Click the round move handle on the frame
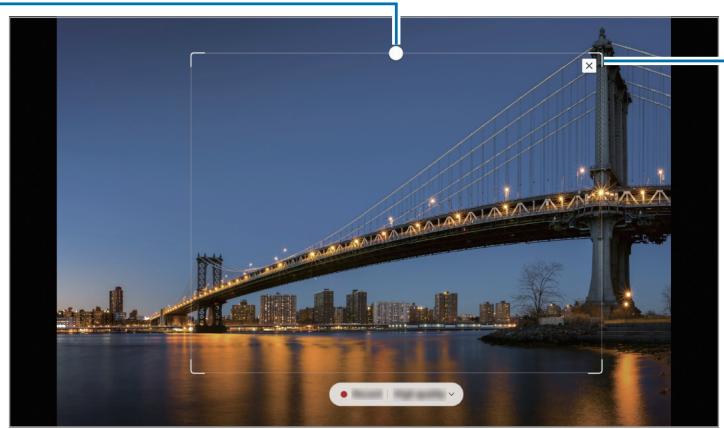 pos(396,53)
